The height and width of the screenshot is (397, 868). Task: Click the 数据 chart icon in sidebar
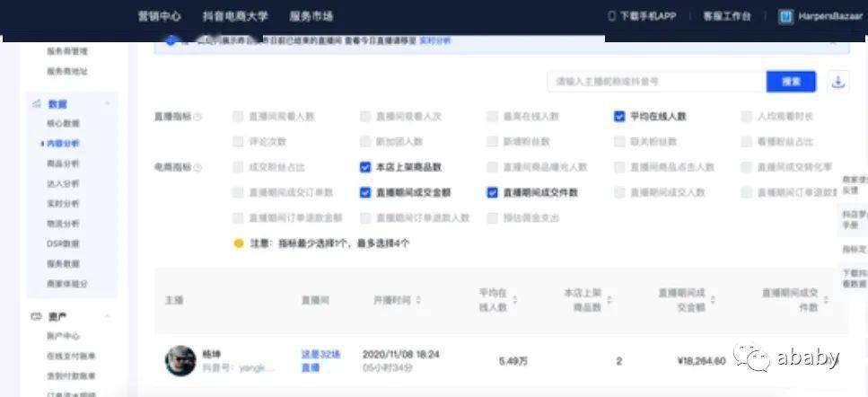tap(37, 103)
